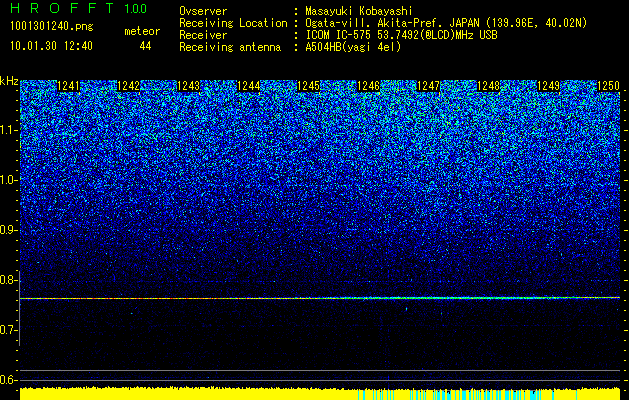Click the 1.0 frequency axis label
Viewport: 629px width, 400px height.
[x=8, y=180]
